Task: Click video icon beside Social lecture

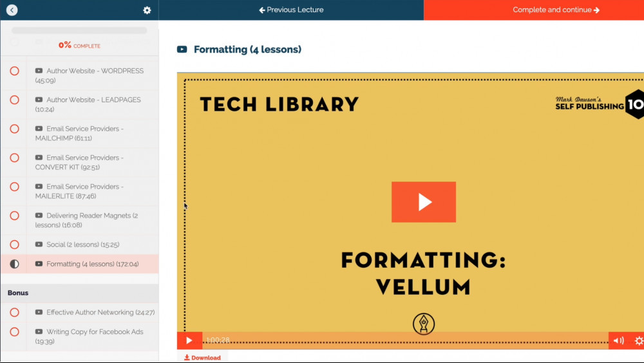Action: coord(39,245)
